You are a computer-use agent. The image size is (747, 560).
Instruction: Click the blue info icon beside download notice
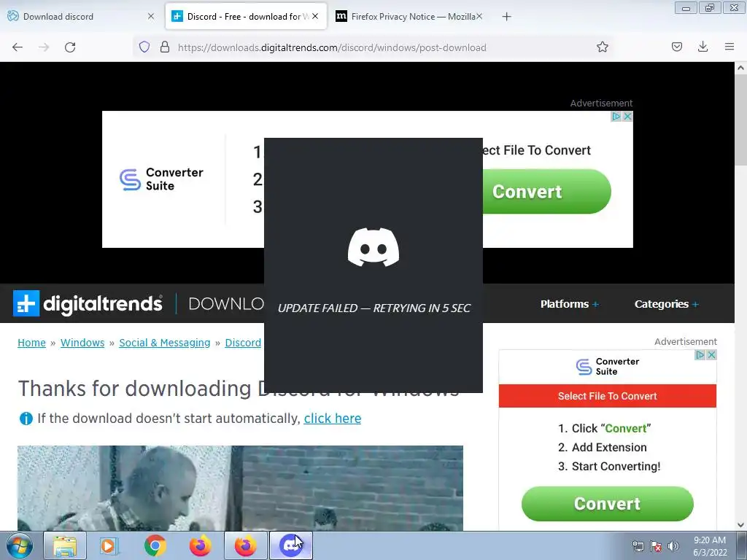pyautogui.click(x=26, y=419)
